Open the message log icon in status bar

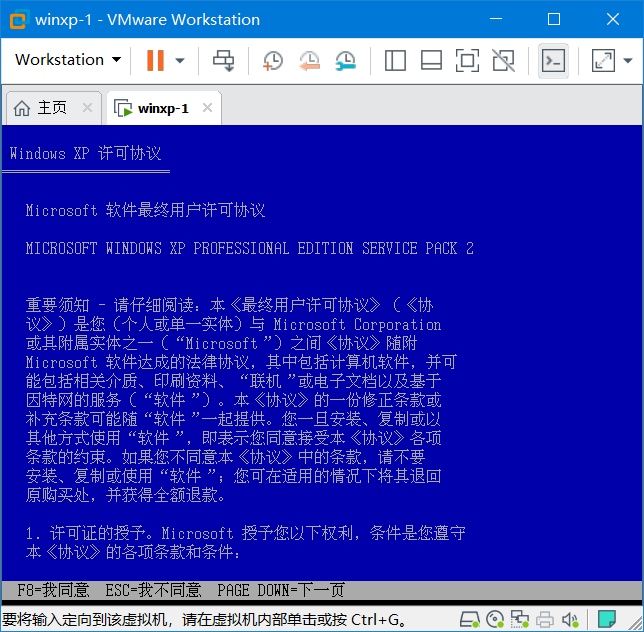606,619
